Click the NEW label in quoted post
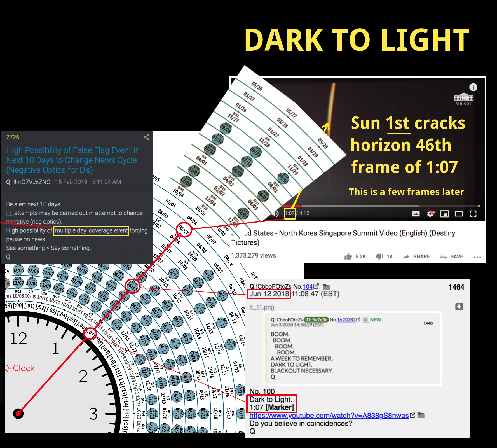Image resolution: width=497 pixels, height=448 pixels. click(375, 320)
